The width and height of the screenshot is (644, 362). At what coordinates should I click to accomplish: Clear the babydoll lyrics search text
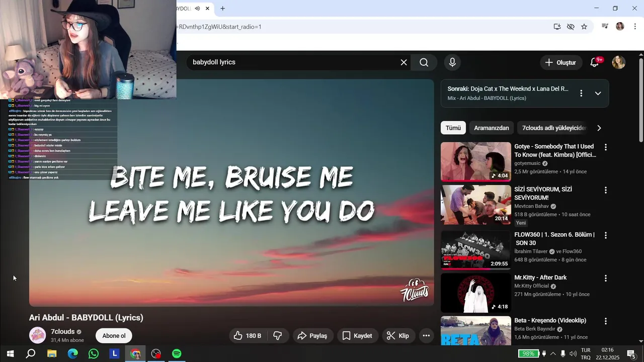point(404,62)
